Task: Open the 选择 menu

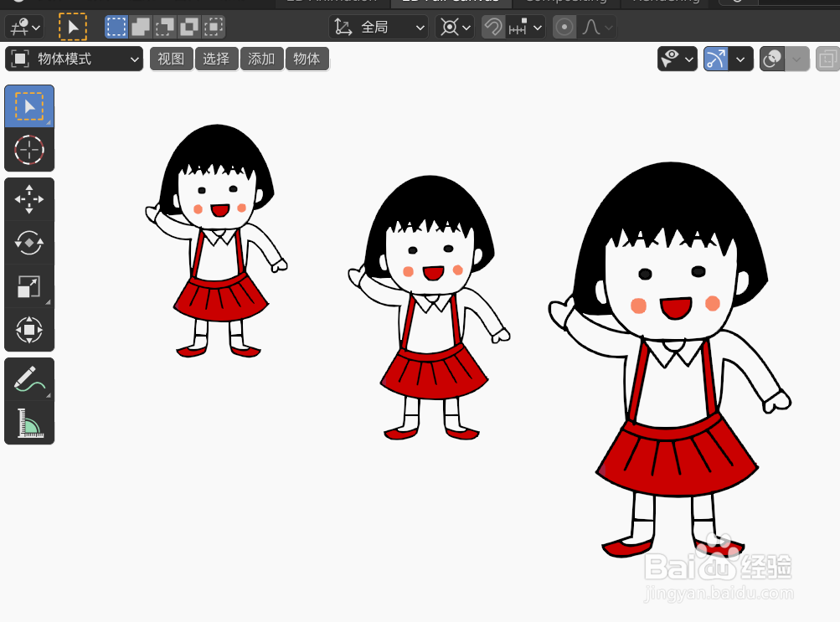Action: 216,59
